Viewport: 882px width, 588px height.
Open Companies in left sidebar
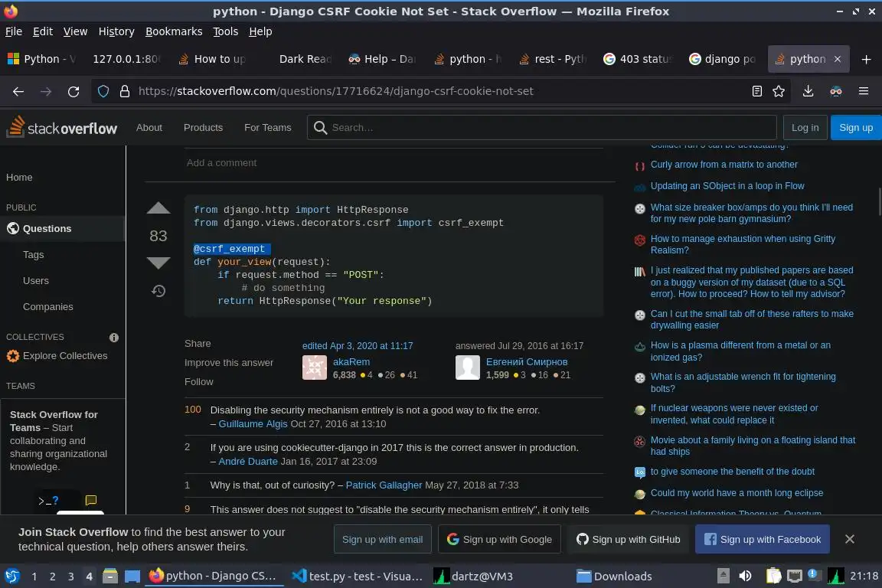pyautogui.click(x=47, y=307)
